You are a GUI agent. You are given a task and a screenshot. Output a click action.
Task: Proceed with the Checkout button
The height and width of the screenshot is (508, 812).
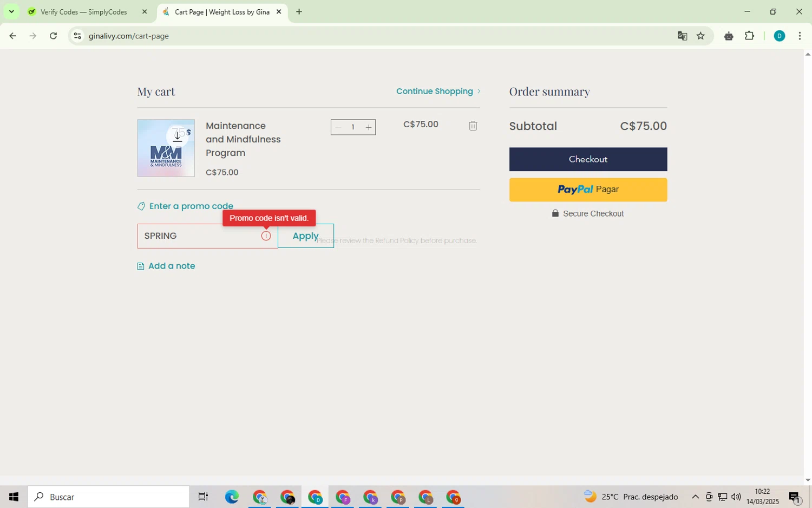pos(588,159)
